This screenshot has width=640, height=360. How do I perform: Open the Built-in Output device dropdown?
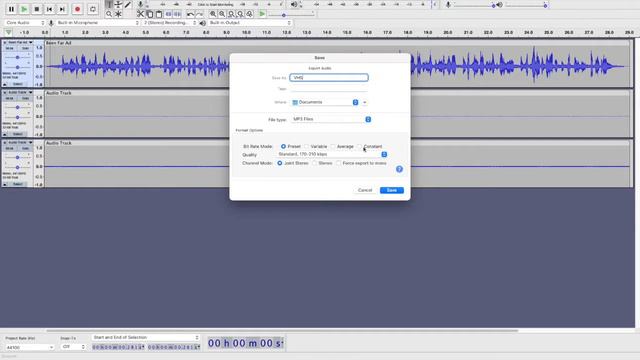point(249,23)
